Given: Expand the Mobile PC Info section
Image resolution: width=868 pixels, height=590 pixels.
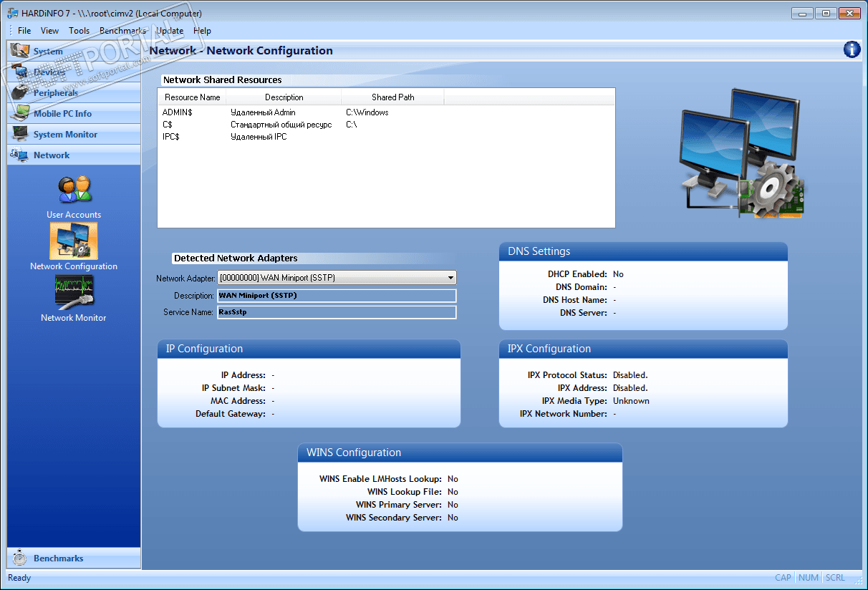Looking at the screenshot, I should click(x=74, y=114).
